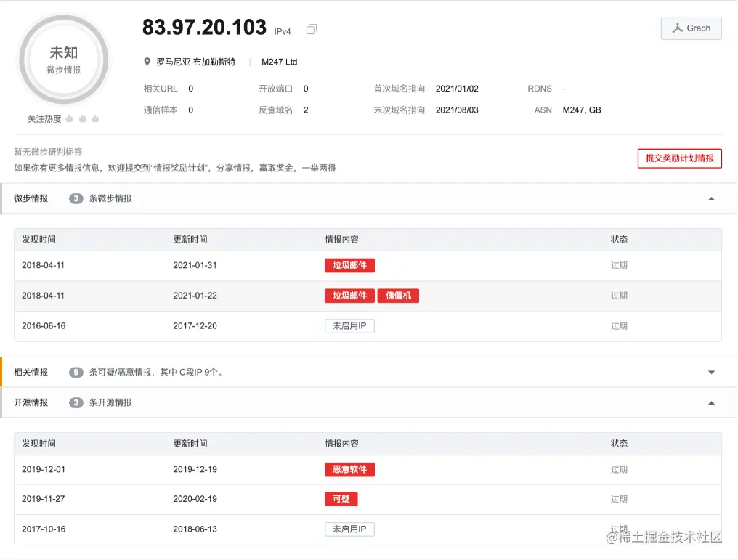Click the IP address 83.97.20.103
Image resolution: width=738 pixels, height=560 pixels.
[204, 28]
